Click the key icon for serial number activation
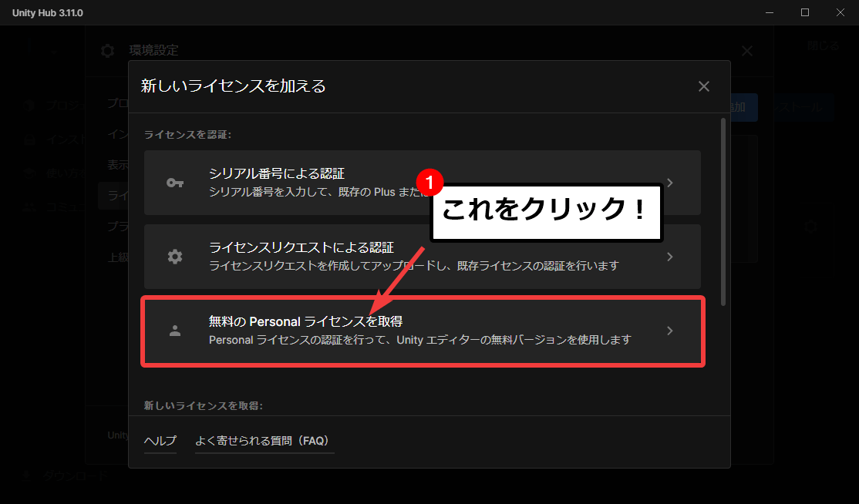 (175, 183)
